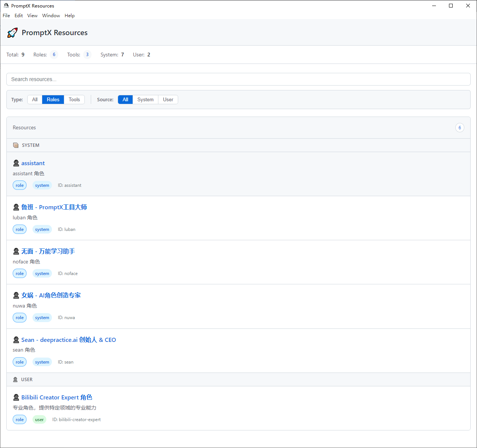
Task: Click the Search resources field
Action: click(238, 79)
